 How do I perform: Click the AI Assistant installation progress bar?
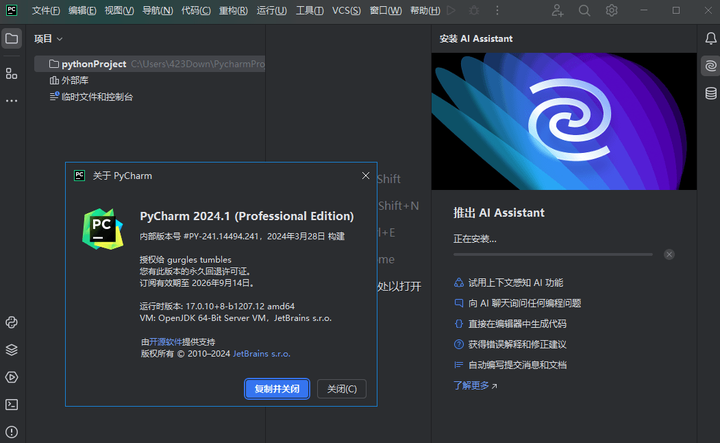coord(553,254)
